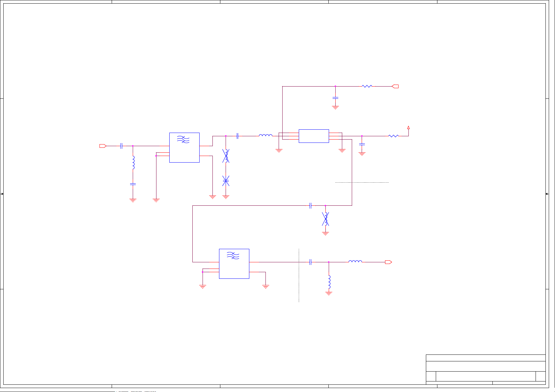Select the crossed-out inductor on the return wire

325,219
